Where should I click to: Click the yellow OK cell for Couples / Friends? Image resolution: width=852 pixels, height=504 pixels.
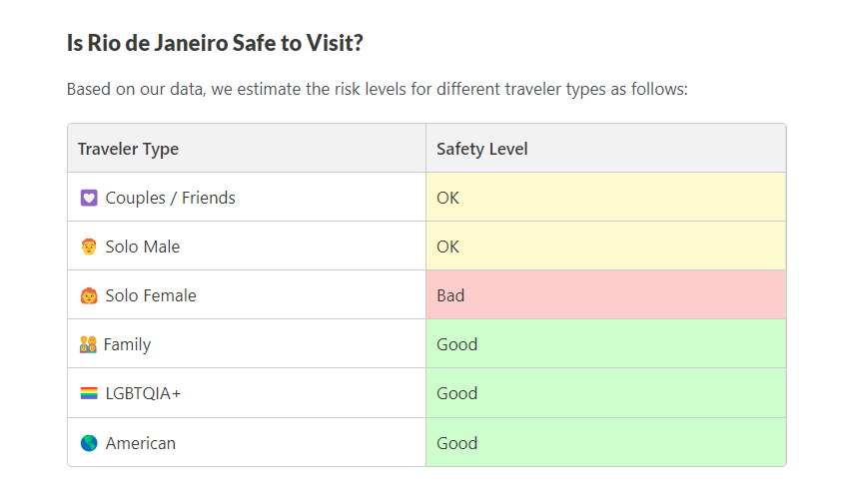pos(605,198)
